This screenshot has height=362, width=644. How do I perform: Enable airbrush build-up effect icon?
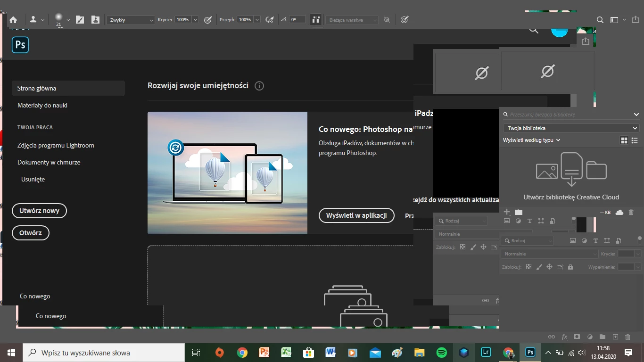coord(270,20)
